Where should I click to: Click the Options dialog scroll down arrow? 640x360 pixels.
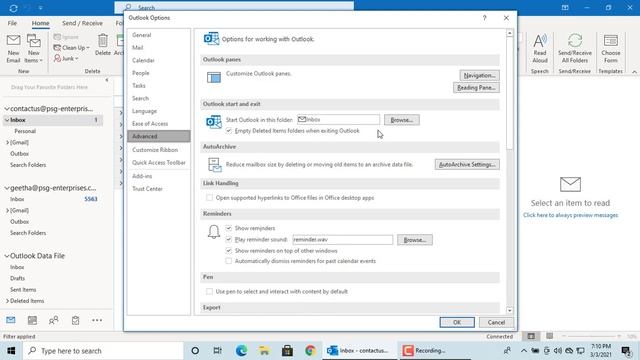coord(509,311)
